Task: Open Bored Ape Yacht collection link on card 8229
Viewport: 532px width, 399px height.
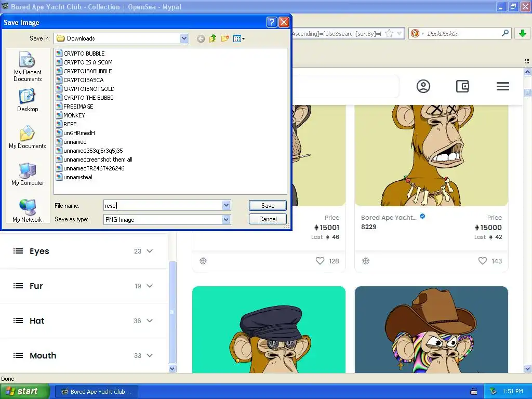Action: 389,218
